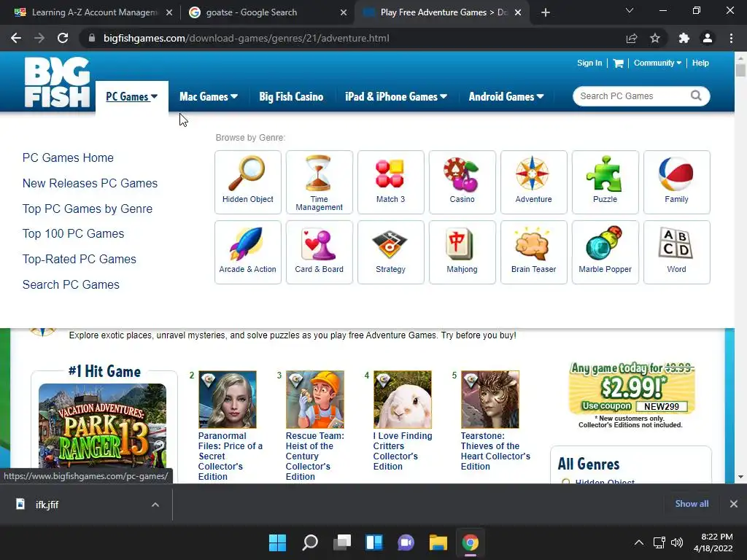Choose the Puzzle genre icon
This screenshot has height=560, width=747.
(x=605, y=182)
